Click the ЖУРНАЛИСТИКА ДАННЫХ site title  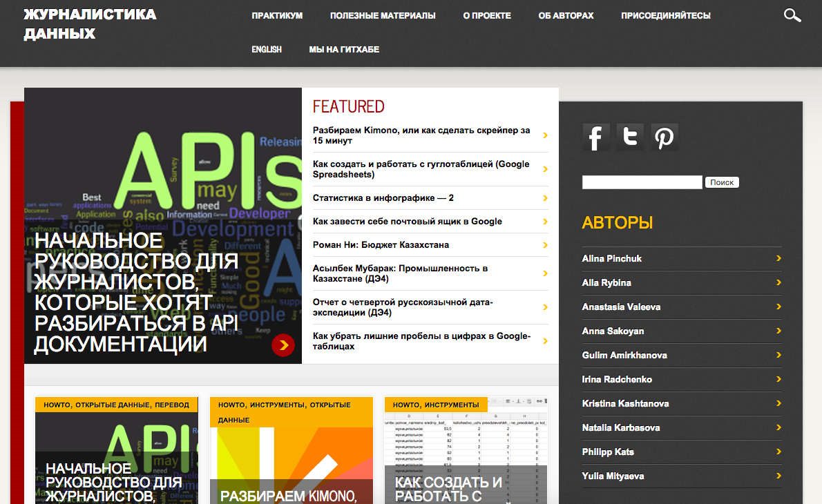(90, 24)
